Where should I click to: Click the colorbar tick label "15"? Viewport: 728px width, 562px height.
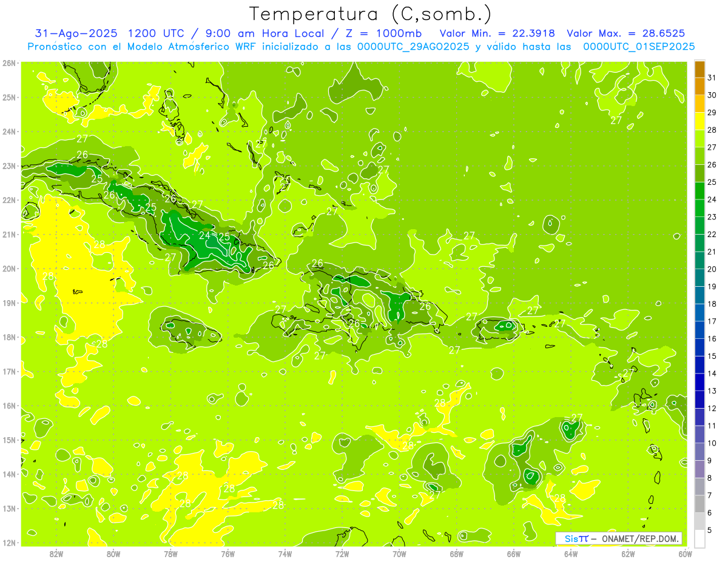pyautogui.click(x=712, y=356)
